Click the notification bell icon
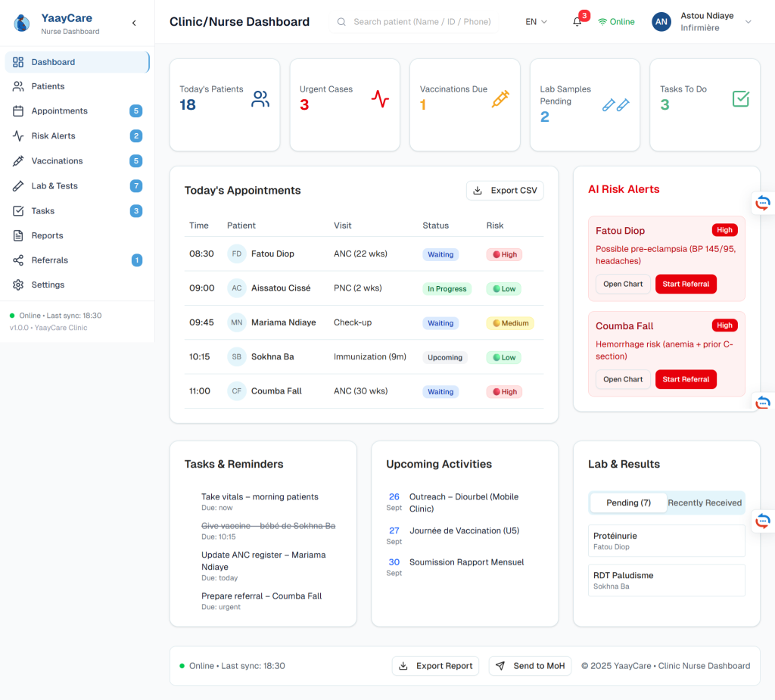Viewport: 775px width, 700px height. coord(577,22)
